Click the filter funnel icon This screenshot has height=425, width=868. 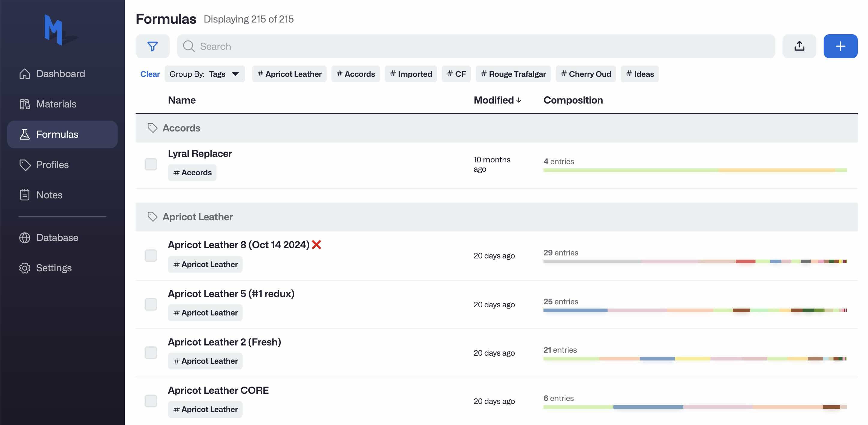point(152,46)
